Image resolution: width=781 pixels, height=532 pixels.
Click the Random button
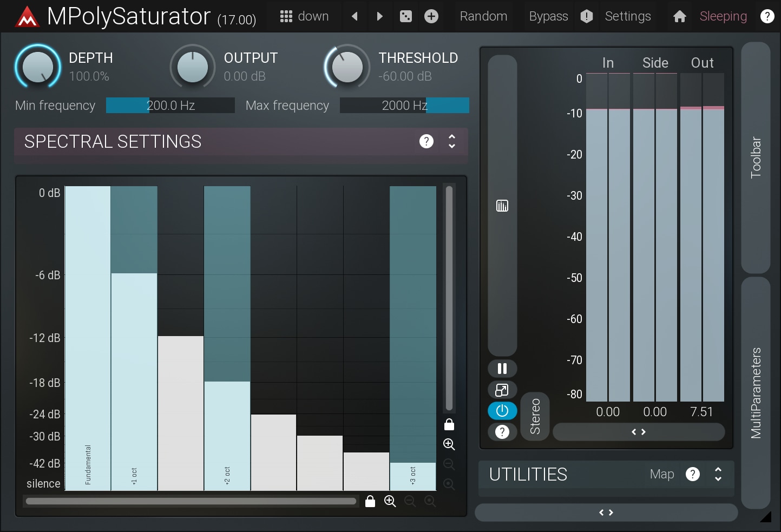pos(483,16)
